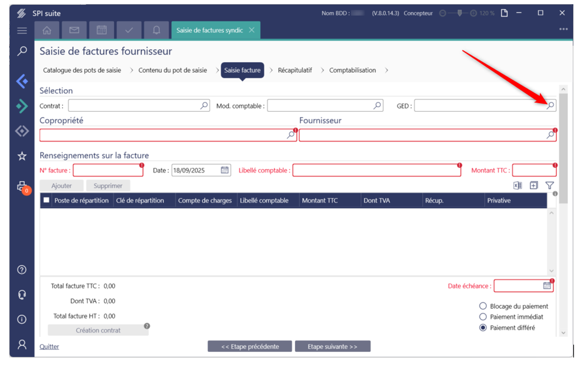Click the help question mark in sidebar

tap(22, 270)
